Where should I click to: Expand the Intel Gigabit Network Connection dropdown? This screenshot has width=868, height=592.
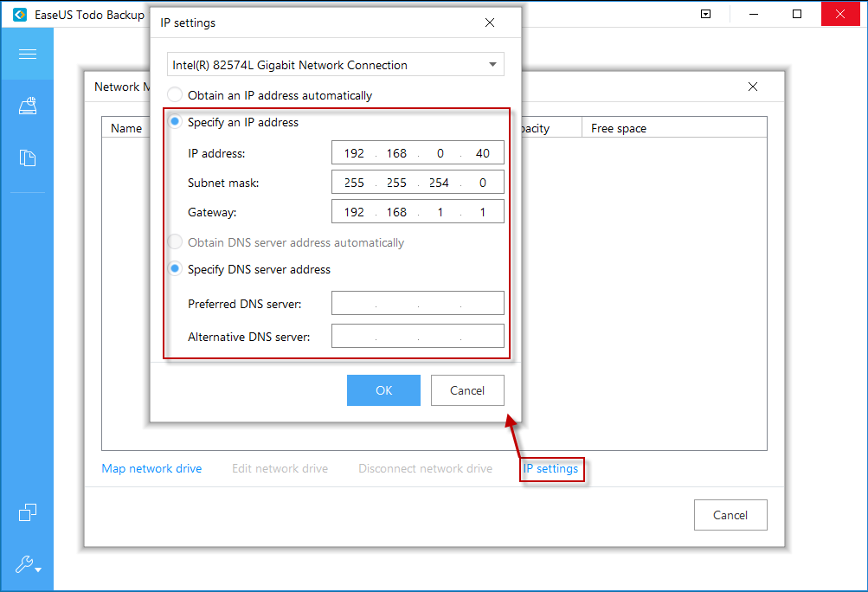335,65
